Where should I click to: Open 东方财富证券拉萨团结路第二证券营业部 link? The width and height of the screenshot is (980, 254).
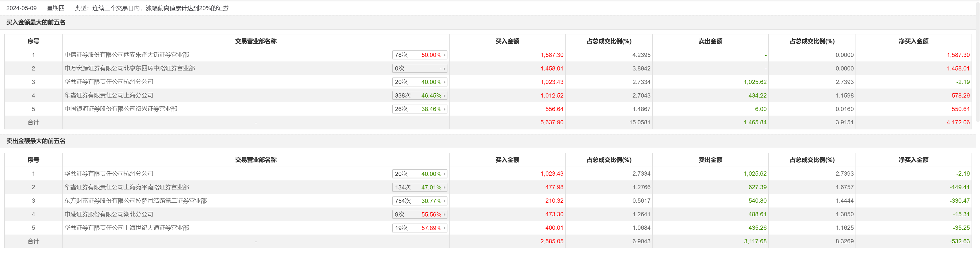[136, 201]
